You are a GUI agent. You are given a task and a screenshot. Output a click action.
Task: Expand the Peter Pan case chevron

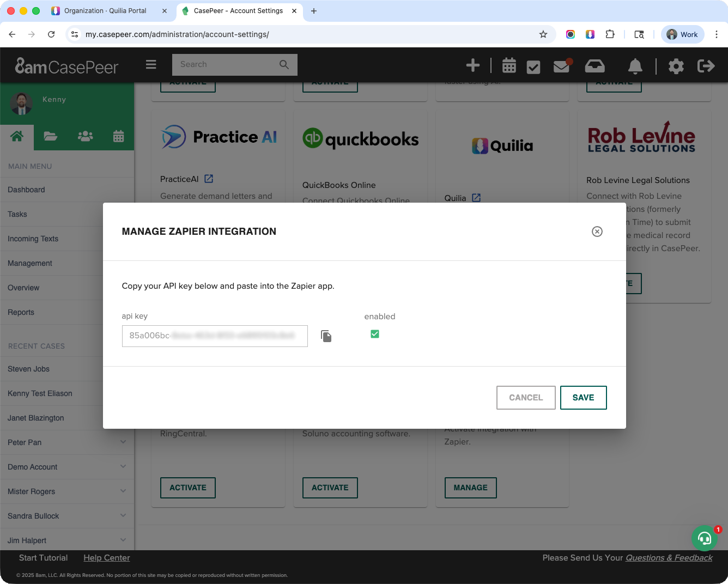click(x=123, y=442)
